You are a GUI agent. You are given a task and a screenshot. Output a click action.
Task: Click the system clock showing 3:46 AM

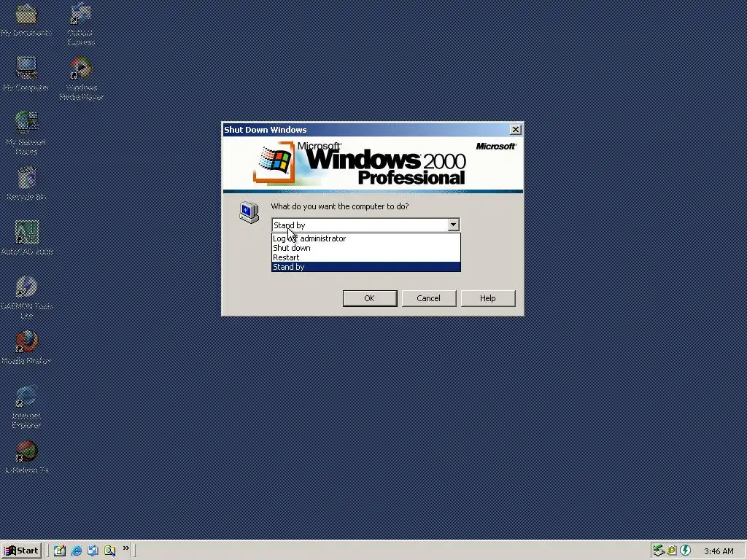click(719, 551)
